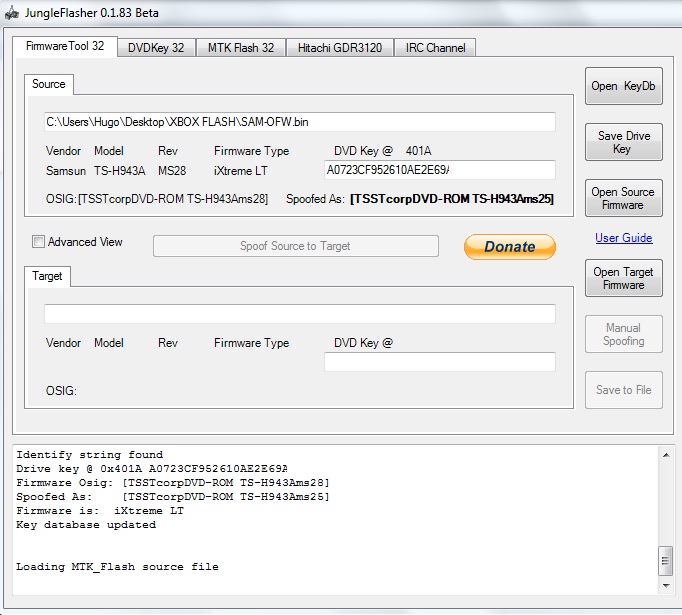
Task: Click Open Target Firmware button
Action: [623, 278]
